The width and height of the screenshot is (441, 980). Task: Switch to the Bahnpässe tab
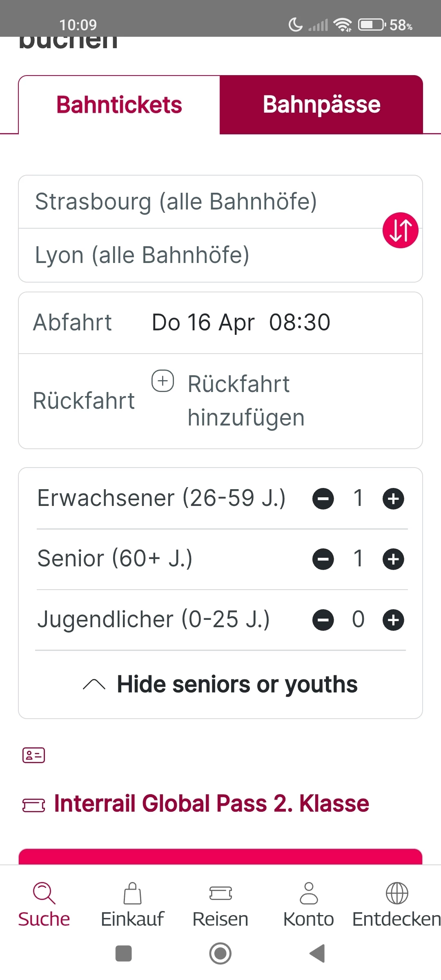click(321, 105)
